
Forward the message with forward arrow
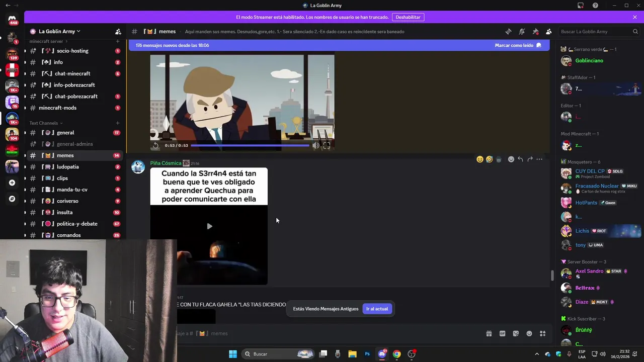(x=530, y=159)
